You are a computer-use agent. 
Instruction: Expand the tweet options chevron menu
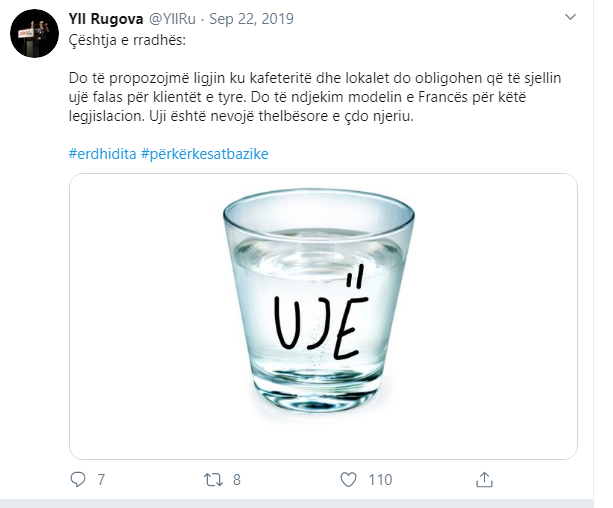click(x=570, y=18)
